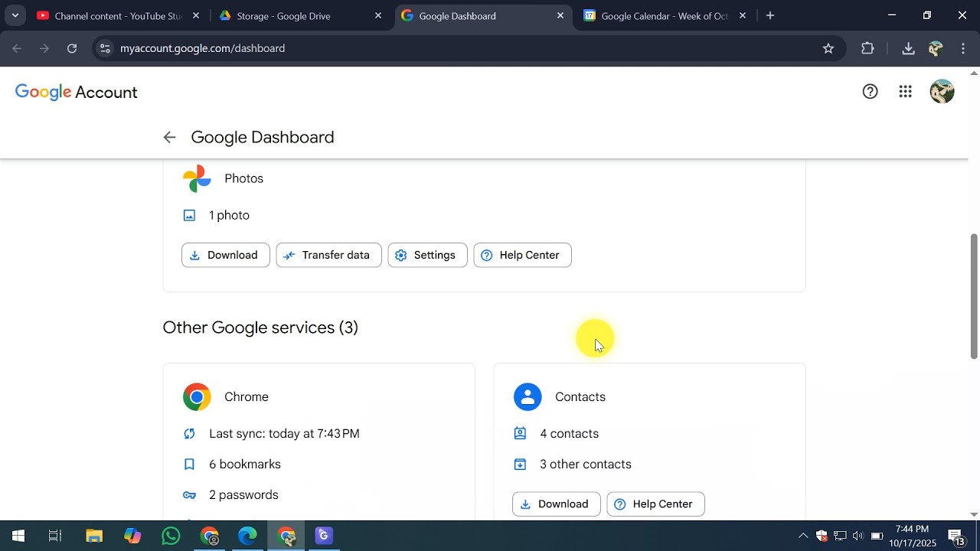The image size is (980, 551).
Task: Click the Google Account logo
Action: click(77, 93)
